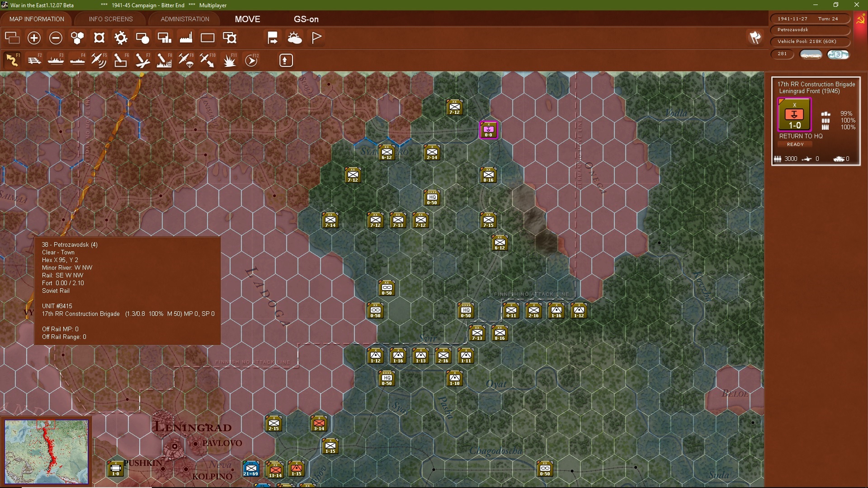This screenshot has width=868, height=488.
Task: Click the date and turn display
Action: tap(809, 19)
